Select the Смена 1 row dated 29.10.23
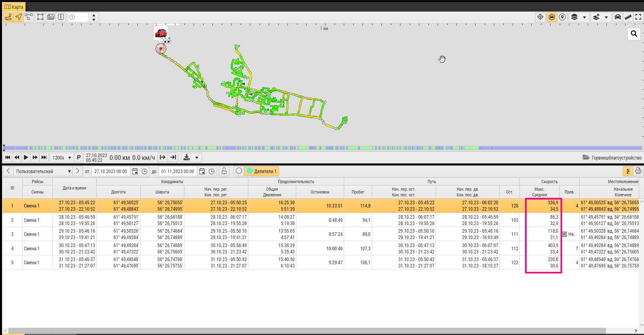The width and height of the screenshot is (644, 335). click(32, 234)
